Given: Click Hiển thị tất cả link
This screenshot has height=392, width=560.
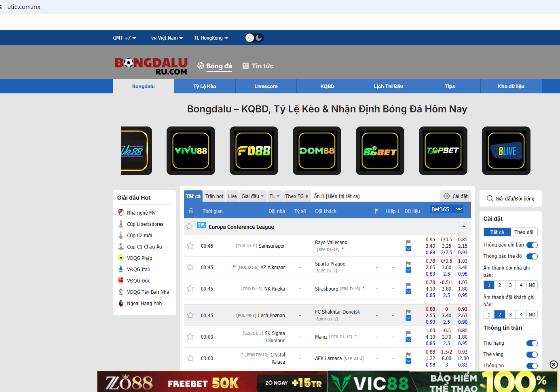Looking at the screenshot, I should [343, 196].
